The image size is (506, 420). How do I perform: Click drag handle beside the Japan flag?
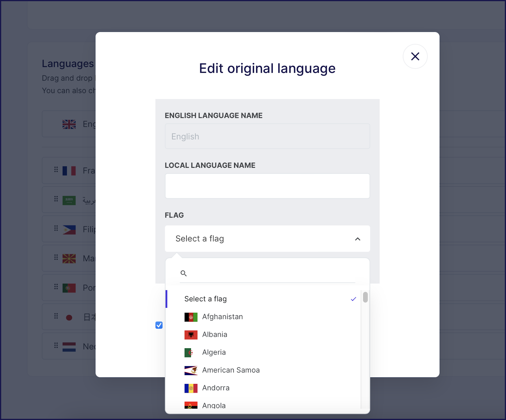click(x=56, y=316)
